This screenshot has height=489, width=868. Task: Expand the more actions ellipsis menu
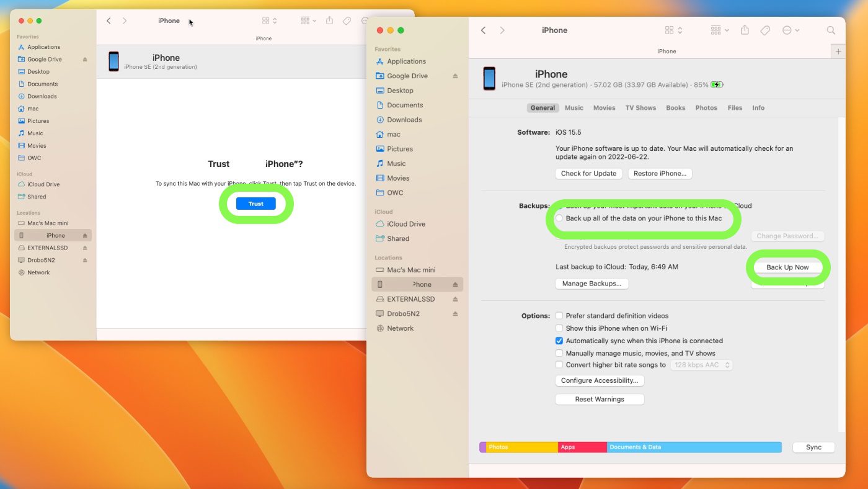click(x=790, y=30)
